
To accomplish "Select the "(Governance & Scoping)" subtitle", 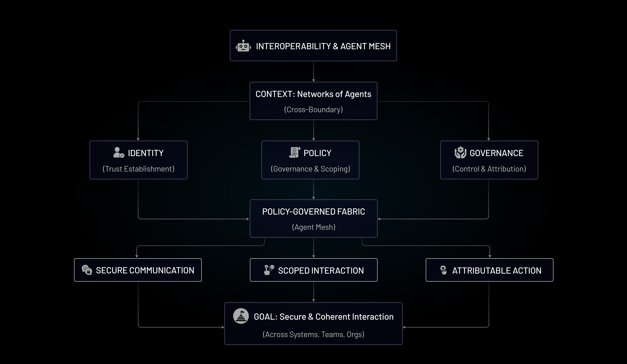I will click(x=310, y=169).
